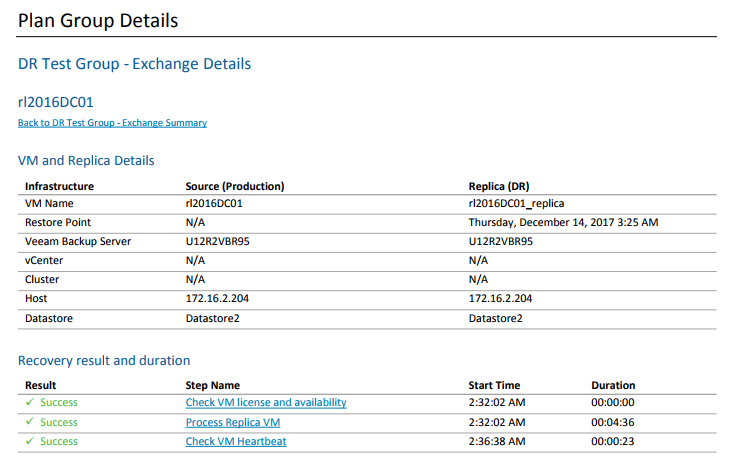Select the 00:04:36 duration value
Viewport: 747px width, 466px height.
(x=612, y=422)
